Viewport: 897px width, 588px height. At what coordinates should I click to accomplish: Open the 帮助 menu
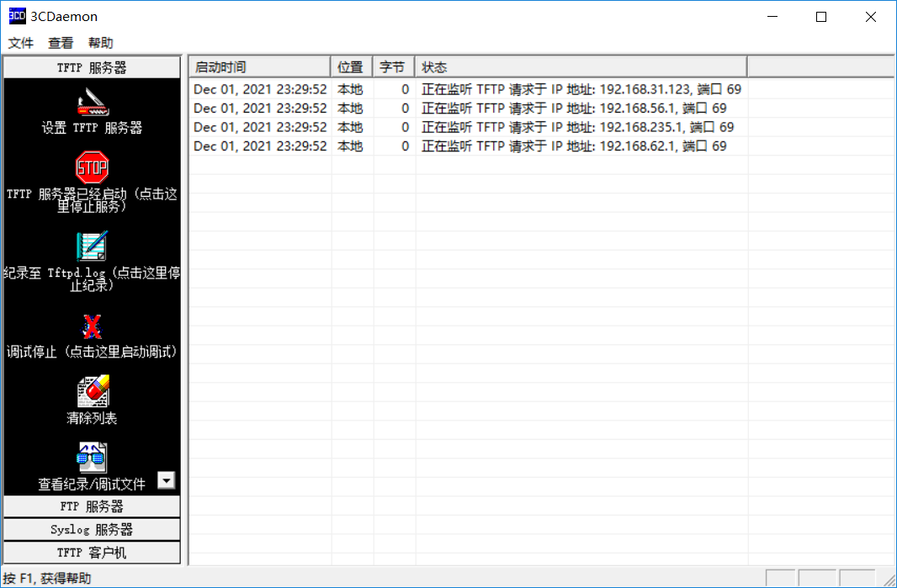[x=101, y=43]
